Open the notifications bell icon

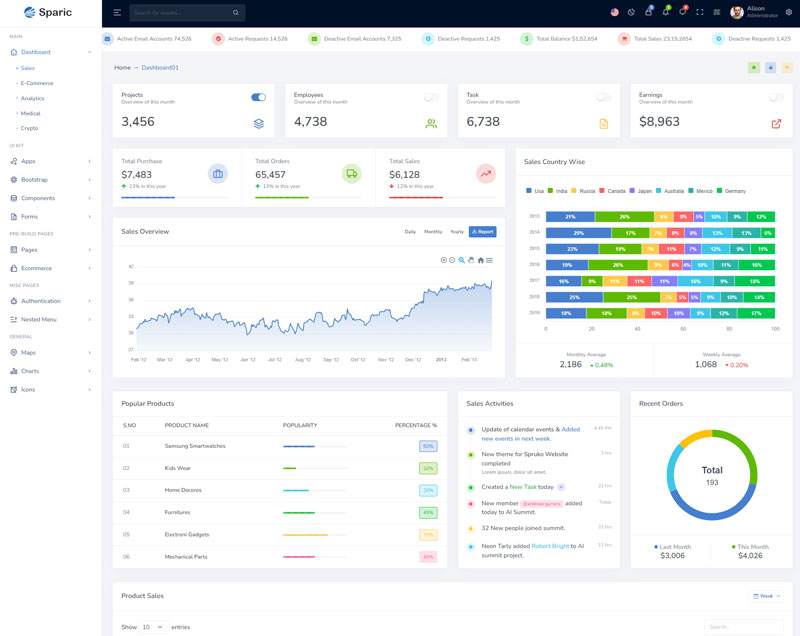(665, 12)
